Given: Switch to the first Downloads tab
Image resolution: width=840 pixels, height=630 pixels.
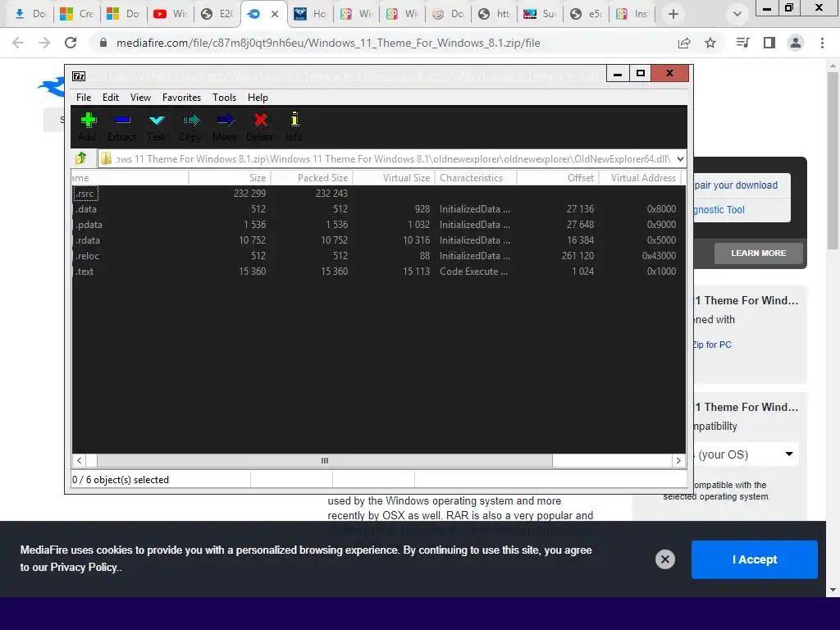Looking at the screenshot, I should (x=30, y=14).
